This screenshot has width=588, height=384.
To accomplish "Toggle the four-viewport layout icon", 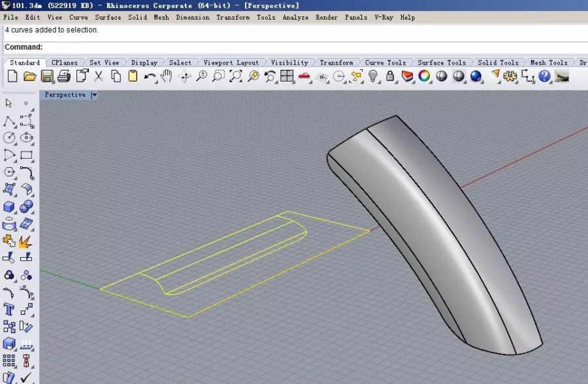I will (287, 77).
